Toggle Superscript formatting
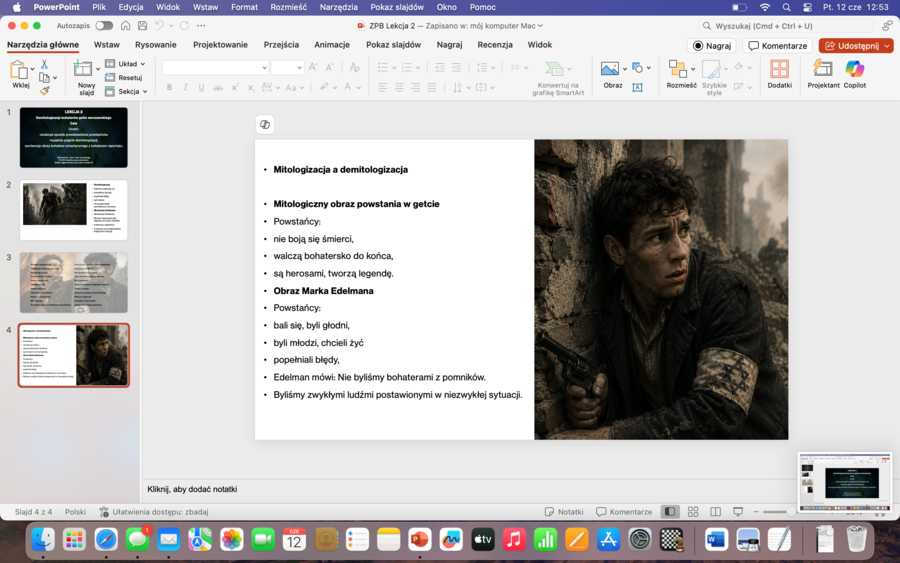The height and width of the screenshot is (563, 900). [x=235, y=87]
